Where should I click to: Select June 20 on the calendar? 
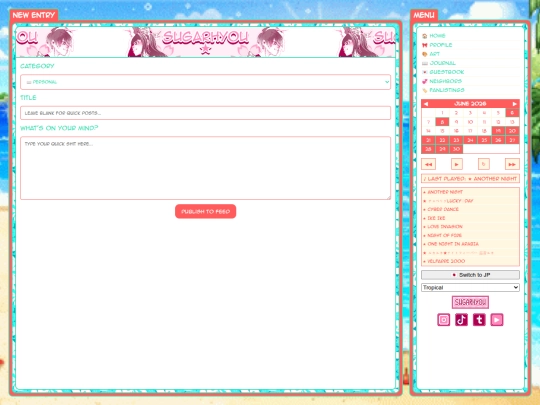(x=512, y=131)
